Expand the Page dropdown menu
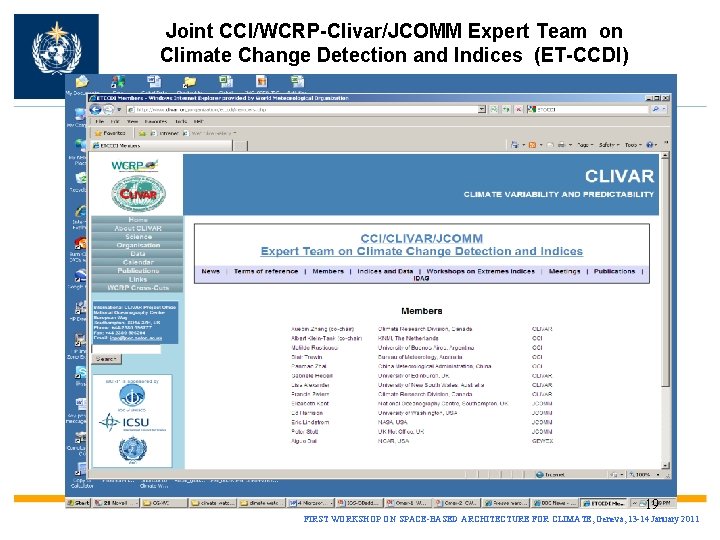This screenshot has height=540, width=720. 585,145
